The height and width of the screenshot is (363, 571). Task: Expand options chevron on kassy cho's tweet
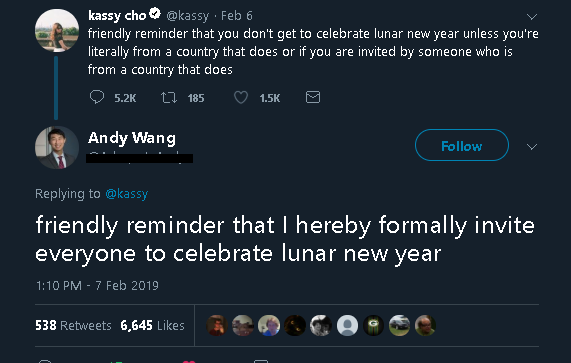point(532,16)
